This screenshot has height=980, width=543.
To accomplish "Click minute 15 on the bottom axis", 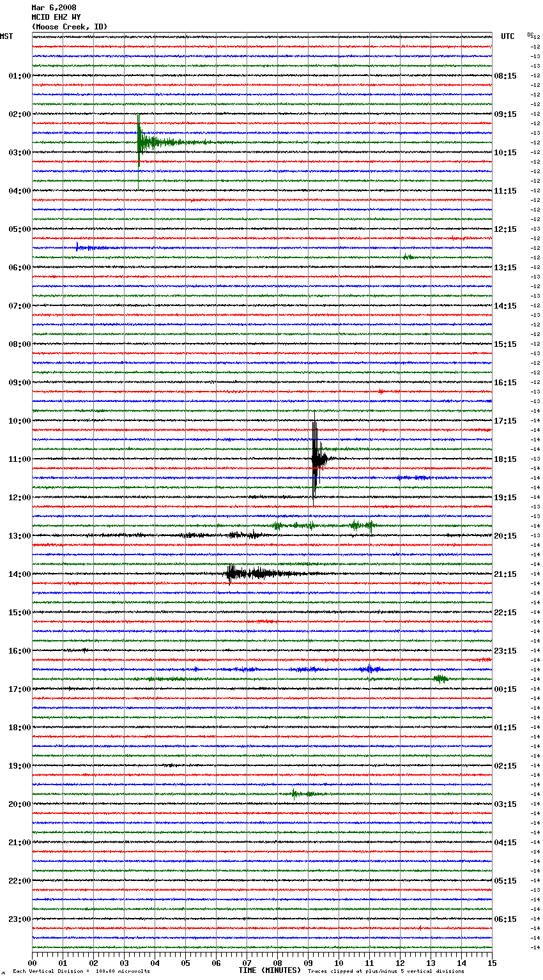I will tap(492, 963).
